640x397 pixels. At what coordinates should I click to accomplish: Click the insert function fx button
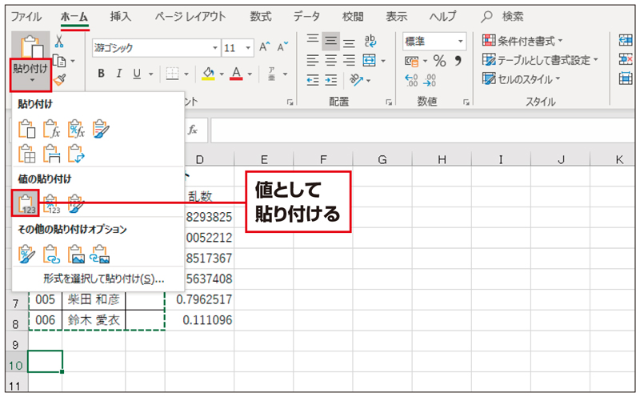click(193, 130)
